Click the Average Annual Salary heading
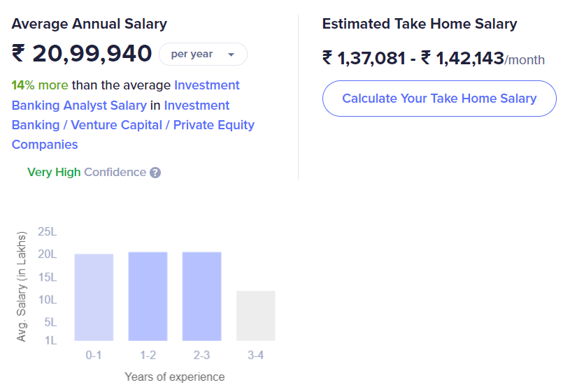Image resolution: width=570 pixels, height=392 pixels. point(89,24)
